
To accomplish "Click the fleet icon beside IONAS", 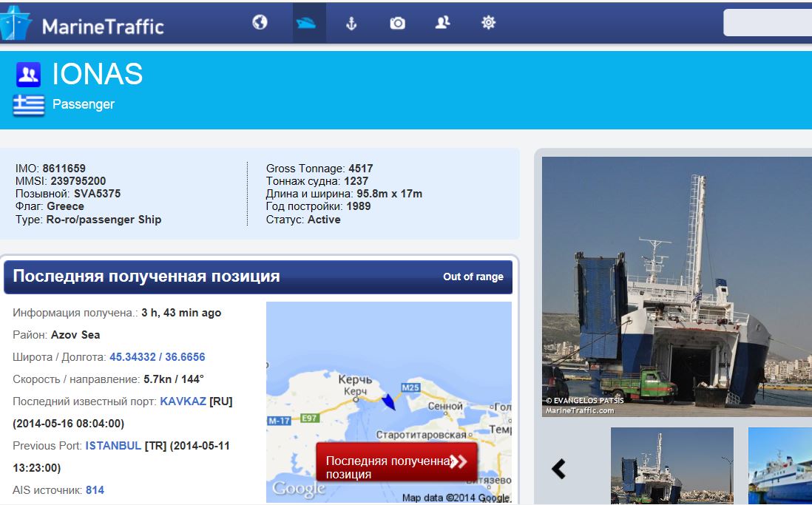I will (28, 75).
